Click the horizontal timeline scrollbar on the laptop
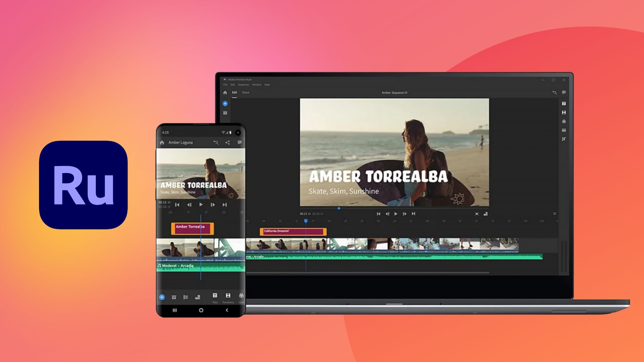Viewport: 644px width, 362px height. coord(367,273)
